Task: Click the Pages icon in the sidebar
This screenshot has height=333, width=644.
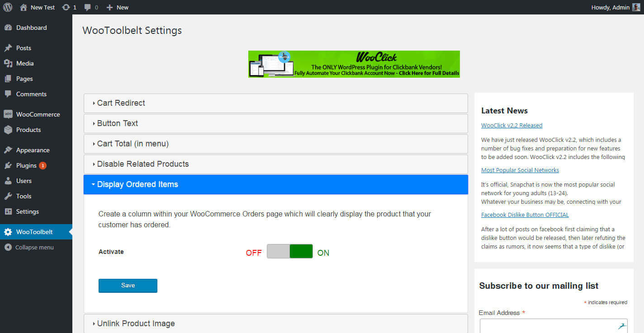Action: [x=8, y=79]
